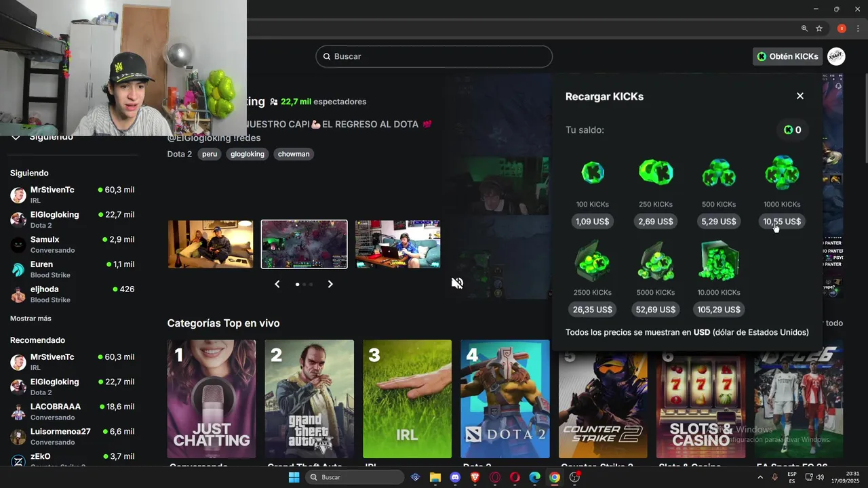The image size is (868, 488).
Task: Buy 500 KICKs for 5,29 US$
Action: tap(719, 222)
